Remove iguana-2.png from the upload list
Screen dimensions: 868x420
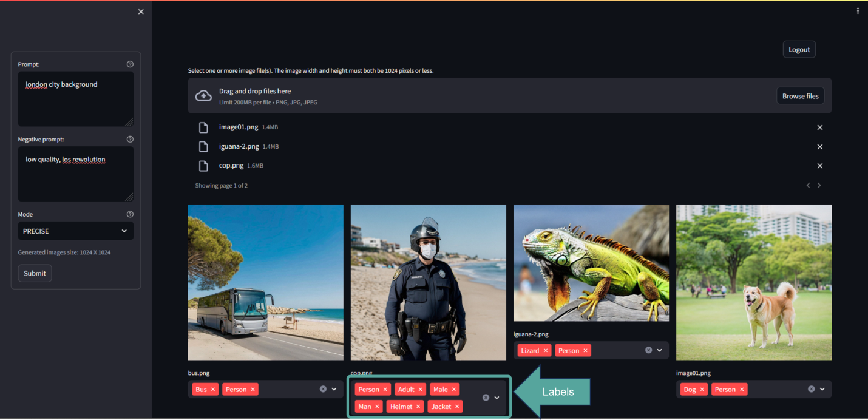click(x=819, y=146)
